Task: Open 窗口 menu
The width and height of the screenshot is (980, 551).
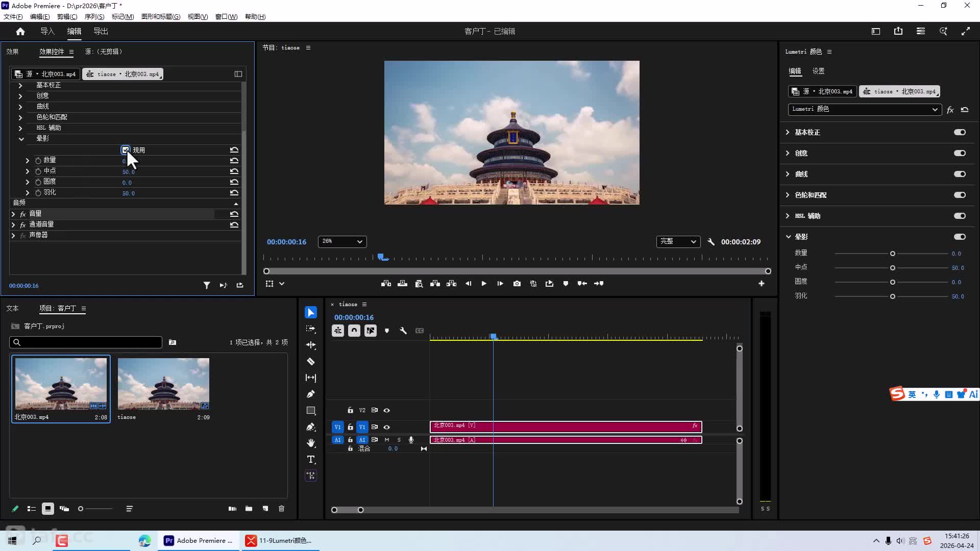Action: tap(226, 16)
